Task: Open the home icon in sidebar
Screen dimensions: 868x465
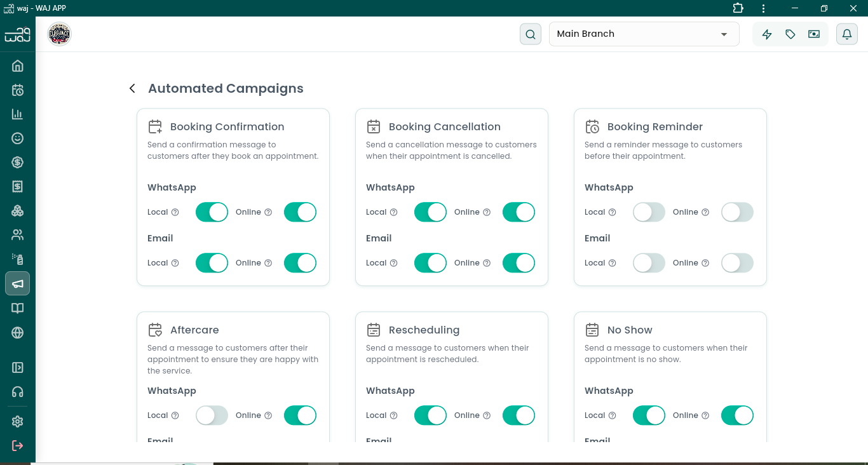Action: coord(18,65)
